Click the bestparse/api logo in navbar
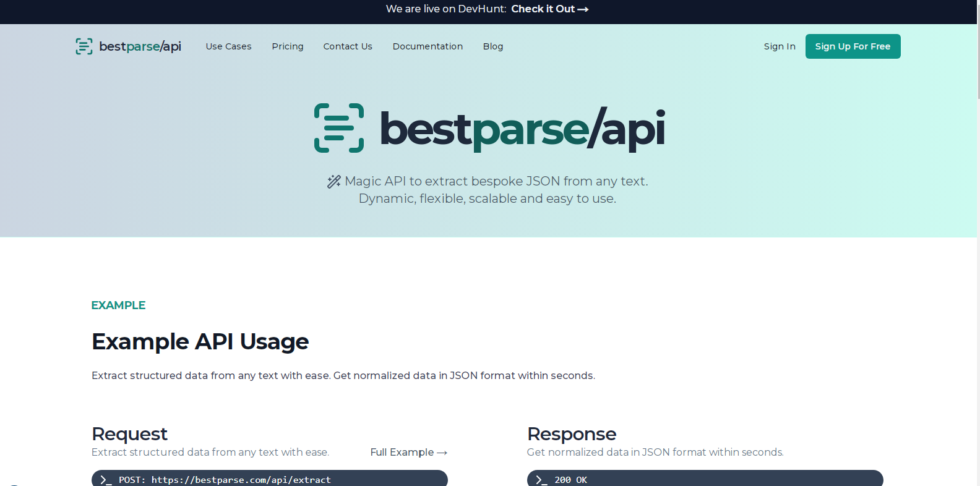 click(x=128, y=46)
